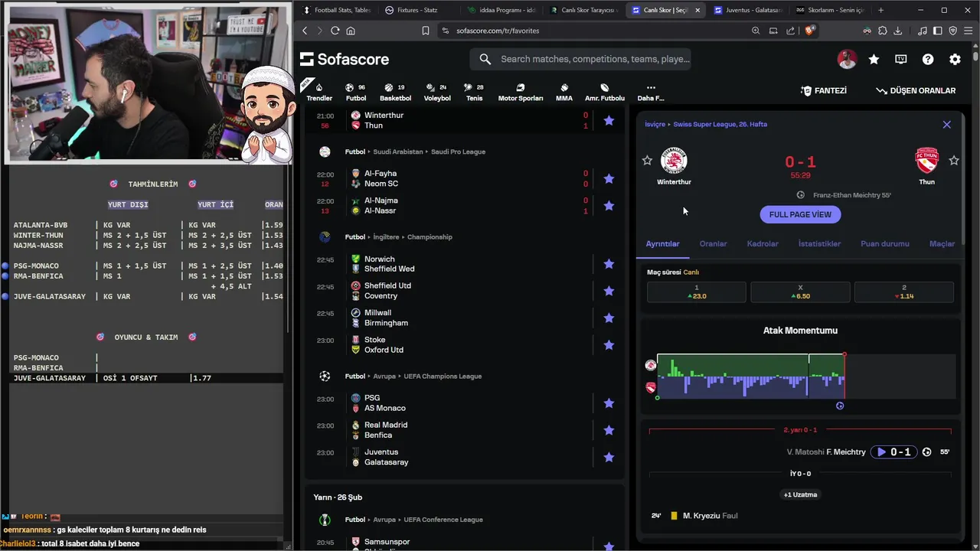Switch to Football Stats browser tab
The image size is (980, 551).
point(337,10)
